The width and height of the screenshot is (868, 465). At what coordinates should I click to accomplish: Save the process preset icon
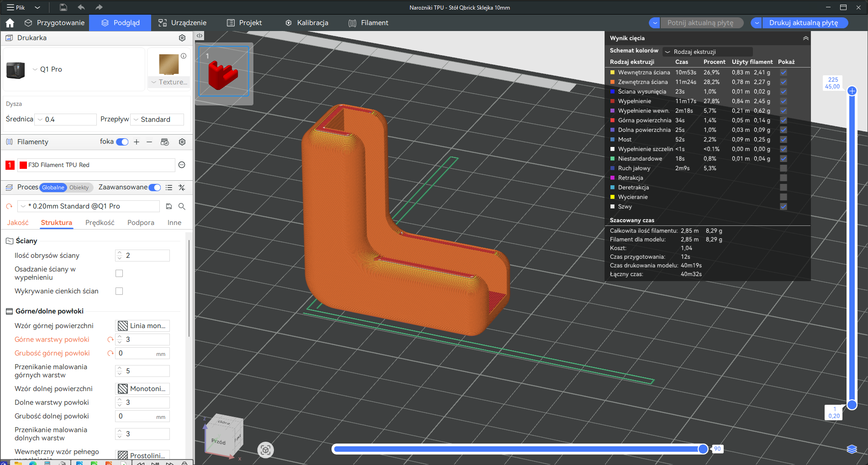tap(169, 206)
